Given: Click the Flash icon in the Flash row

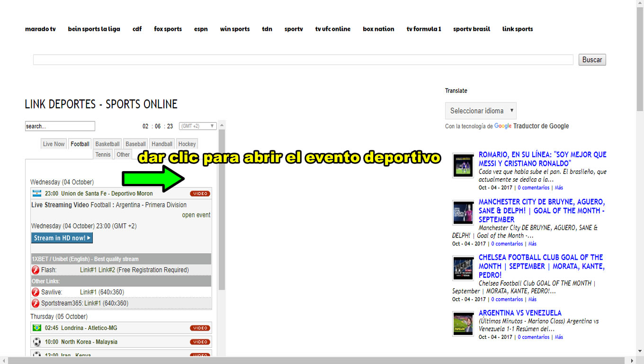Looking at the screenshot, I should coord(36,270).
